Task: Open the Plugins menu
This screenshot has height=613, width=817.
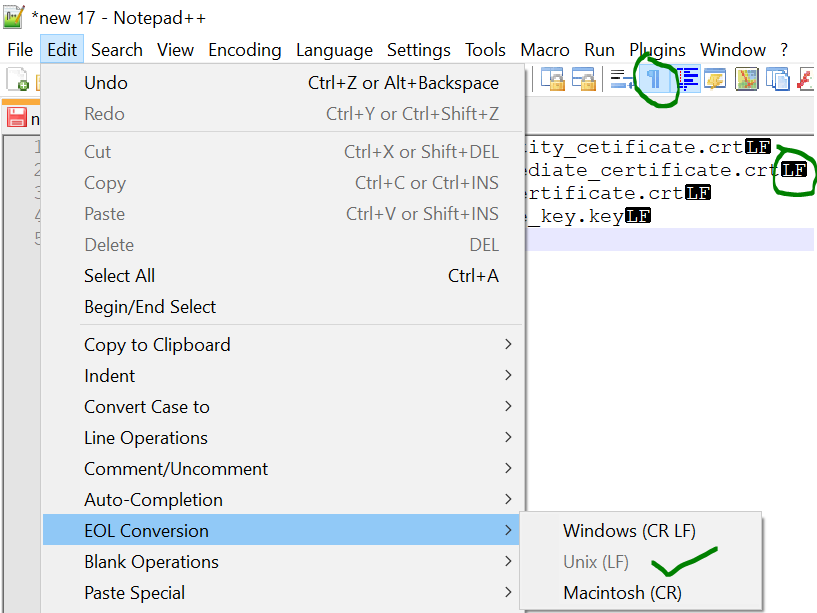Action: 658,50
